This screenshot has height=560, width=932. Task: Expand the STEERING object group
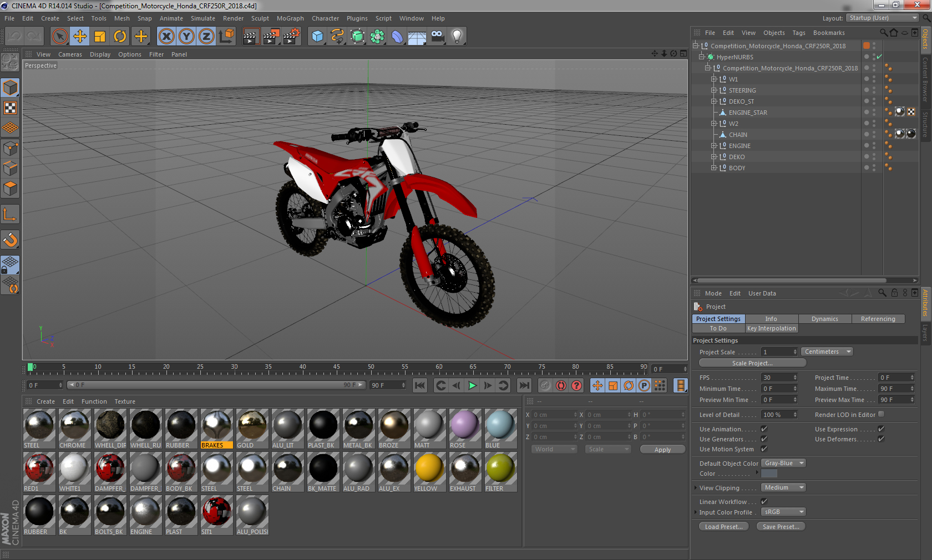coord(714,90)
